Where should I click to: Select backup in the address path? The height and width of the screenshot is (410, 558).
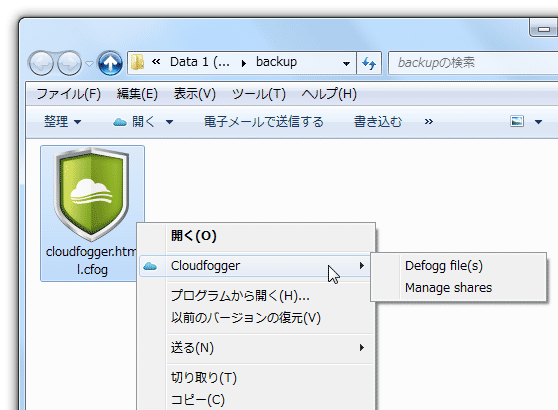pos(277,62)
